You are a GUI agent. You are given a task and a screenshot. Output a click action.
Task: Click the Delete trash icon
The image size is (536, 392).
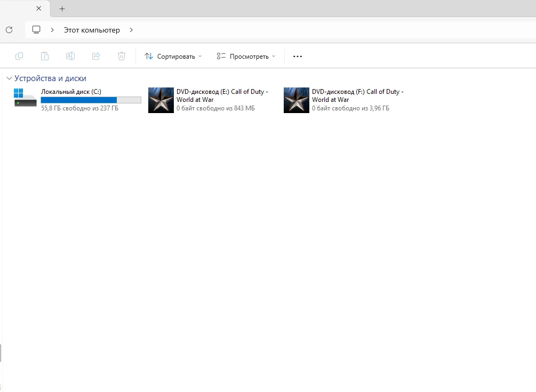click(122, 56)
